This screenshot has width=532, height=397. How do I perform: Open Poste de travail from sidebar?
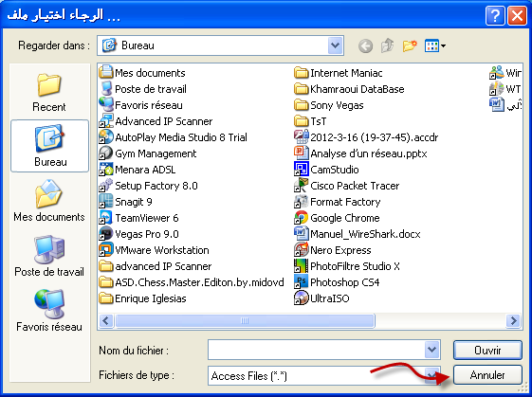pos(49,257)
